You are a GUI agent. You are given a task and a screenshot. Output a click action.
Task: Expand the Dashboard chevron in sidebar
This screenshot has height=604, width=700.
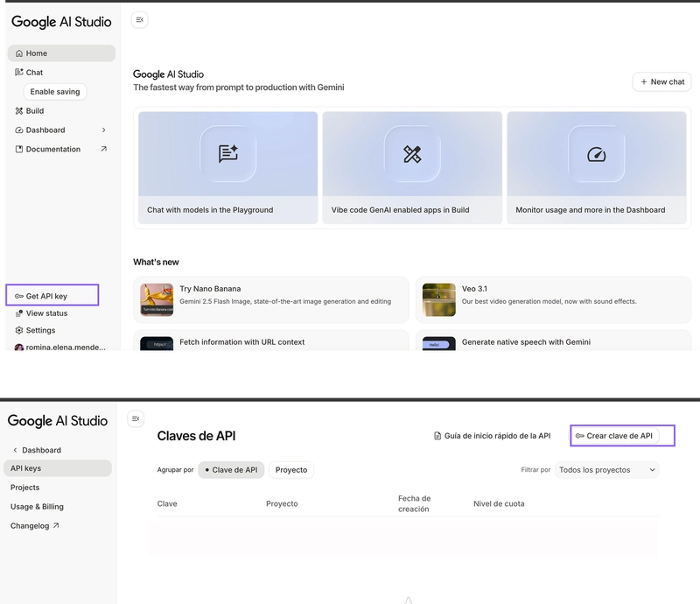tap(103, 130)
